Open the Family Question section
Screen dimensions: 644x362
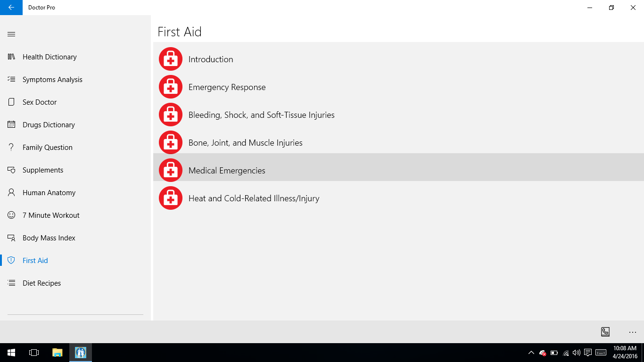pyautogui.click(x=47, y=148)
